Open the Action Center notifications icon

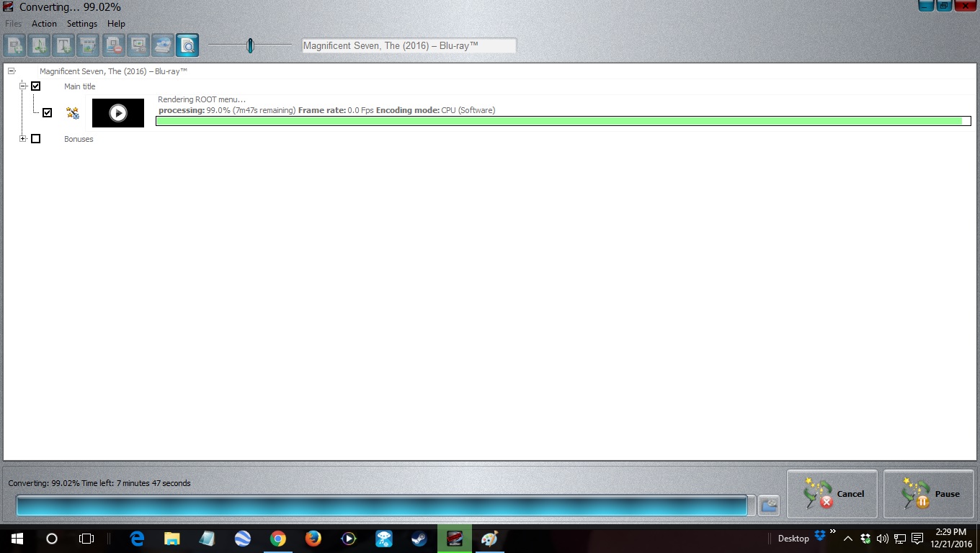917,539
